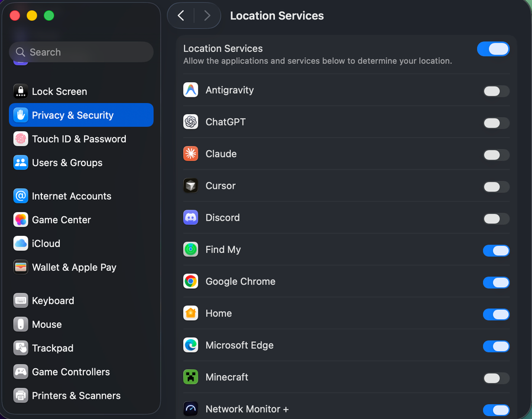532x419 pixels.
Task: Click the Keyboard sidebar icon
Action: pyautogui.click(x=21, y=300)
